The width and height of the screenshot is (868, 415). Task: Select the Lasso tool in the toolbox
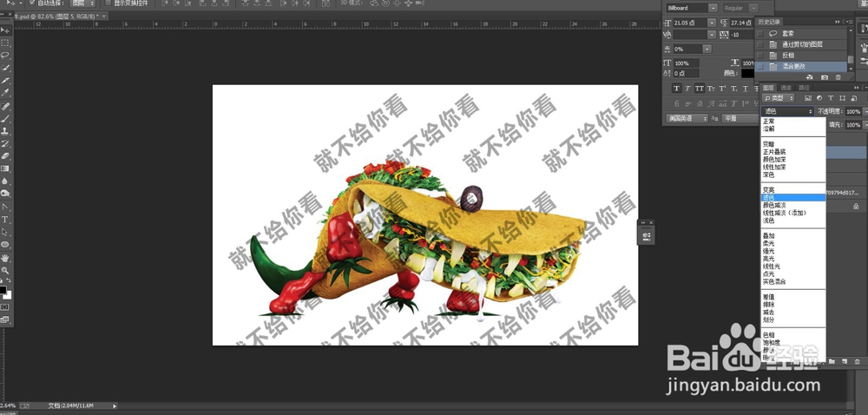click(5, 56)
